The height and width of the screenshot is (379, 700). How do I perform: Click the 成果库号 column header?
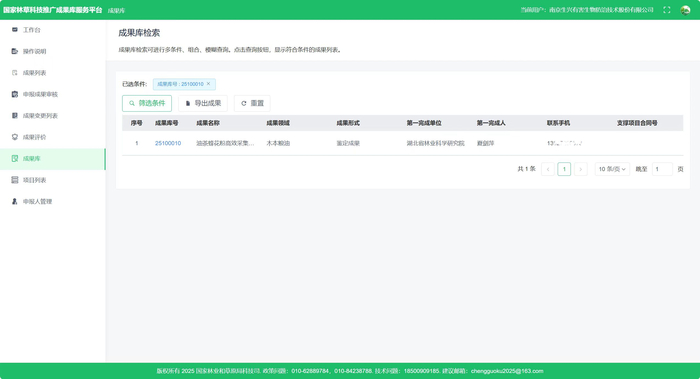click(x=167, y=123)
